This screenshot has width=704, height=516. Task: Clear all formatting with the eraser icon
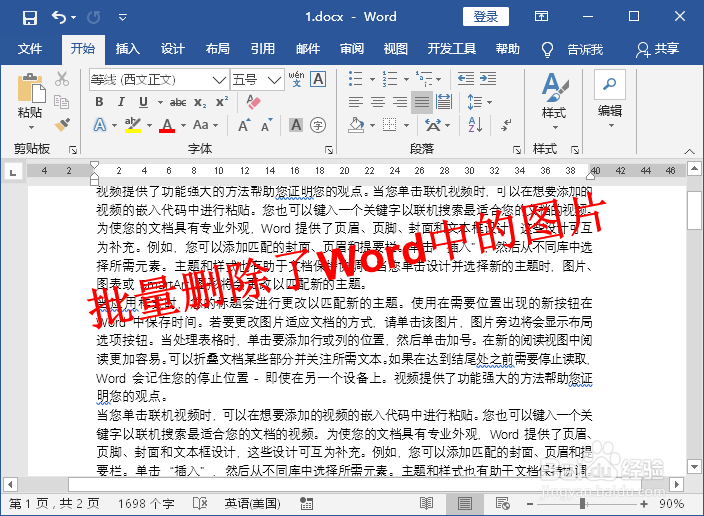point(254,102)
